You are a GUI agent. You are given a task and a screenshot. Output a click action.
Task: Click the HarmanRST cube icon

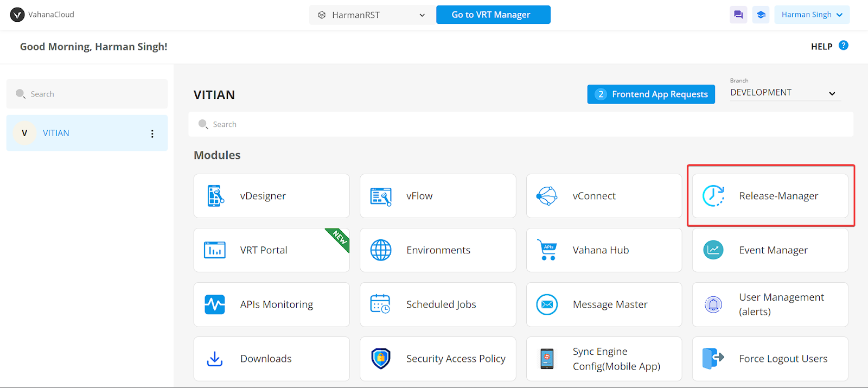coord(322,15)
